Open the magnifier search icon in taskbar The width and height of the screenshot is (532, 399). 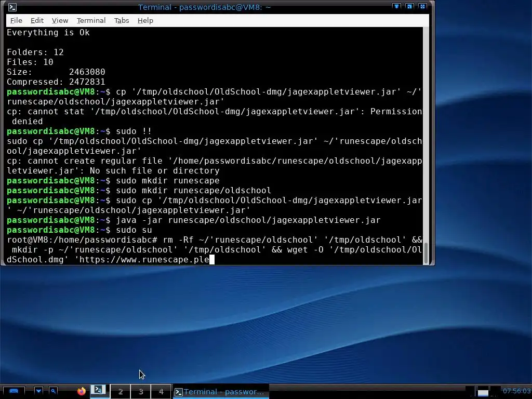54,391
